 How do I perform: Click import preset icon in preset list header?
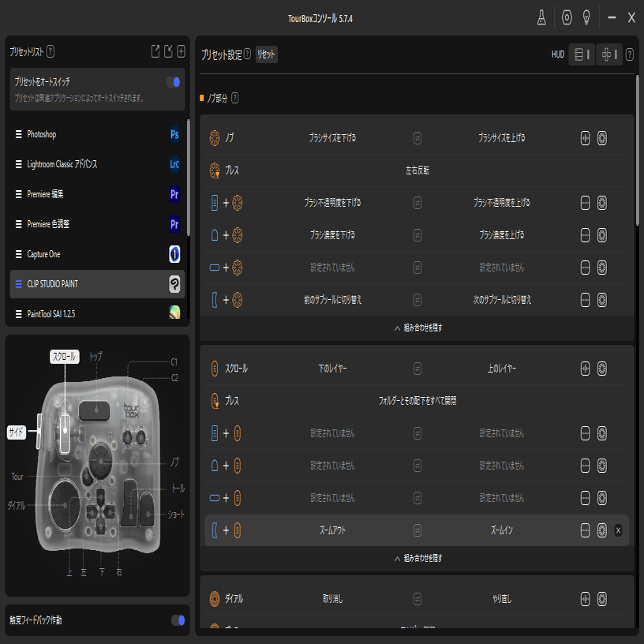[x=168, y=51]
